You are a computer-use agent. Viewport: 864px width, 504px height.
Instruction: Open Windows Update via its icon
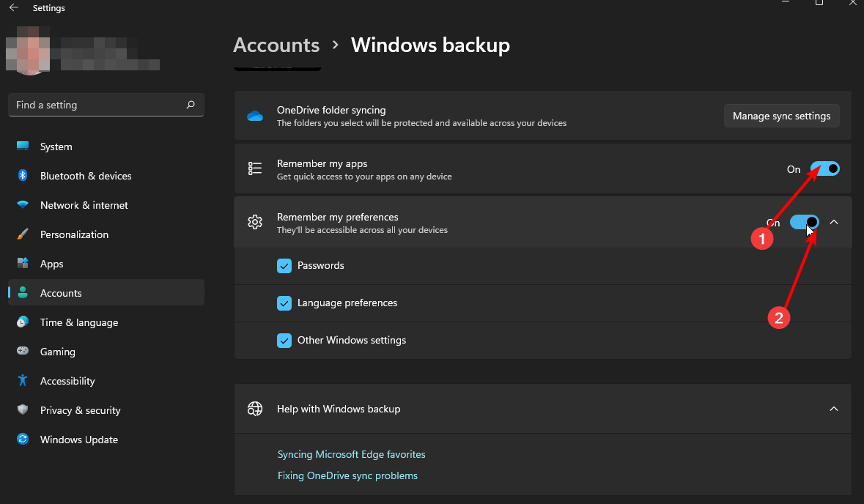pos(23,440)
